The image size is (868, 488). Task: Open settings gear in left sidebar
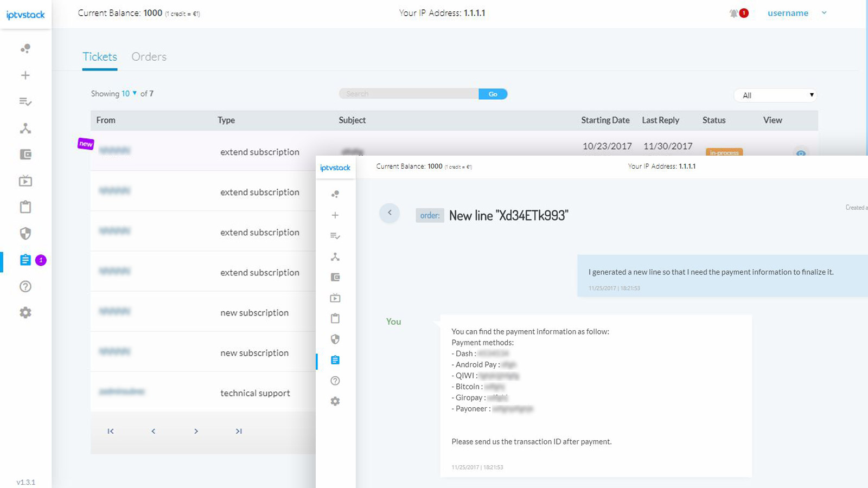[25, 313]
